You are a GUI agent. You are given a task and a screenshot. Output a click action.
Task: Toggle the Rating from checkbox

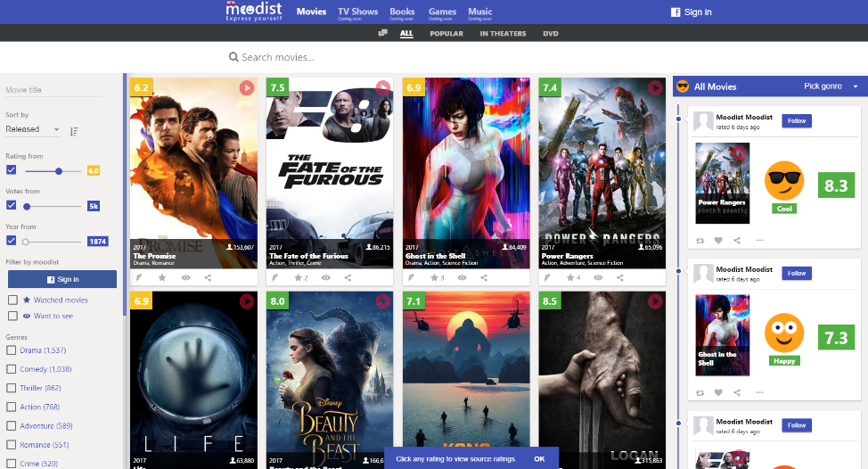(11, 170)
